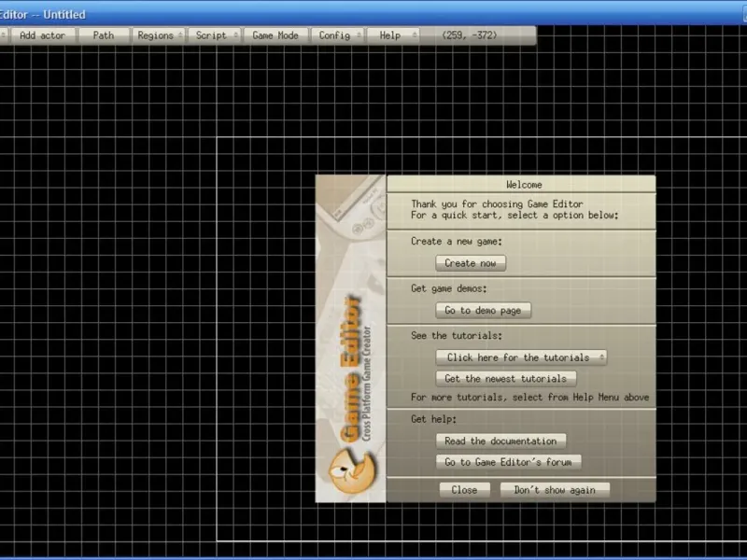747x560 pixels.
Task: Expand the Config dropdown menu
Action: click(337, 35)
